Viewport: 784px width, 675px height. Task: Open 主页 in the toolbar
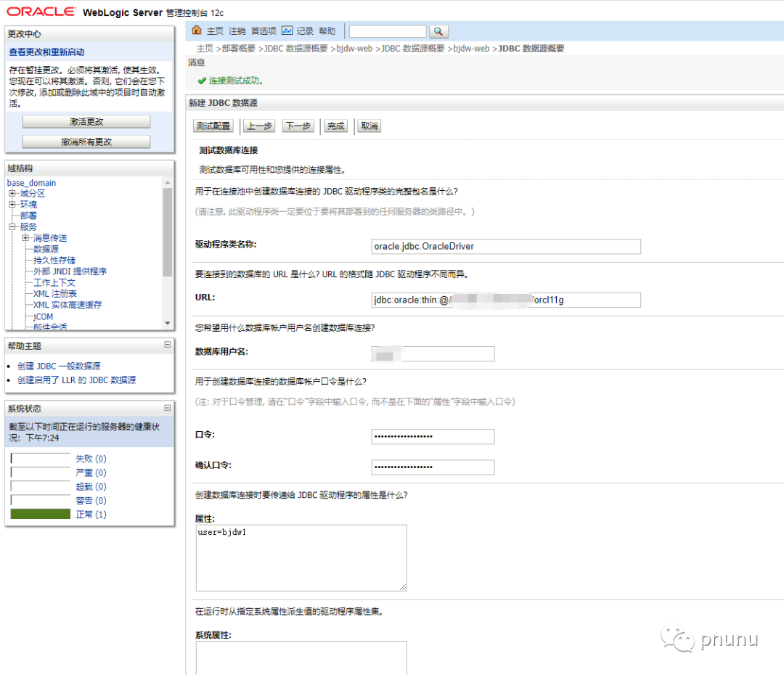tap(215, 31)
